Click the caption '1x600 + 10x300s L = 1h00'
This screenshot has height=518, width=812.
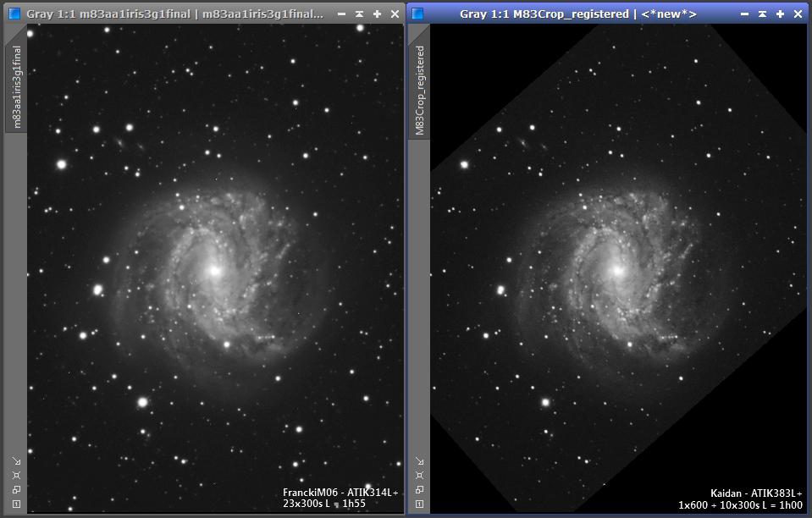pos(741,504)
